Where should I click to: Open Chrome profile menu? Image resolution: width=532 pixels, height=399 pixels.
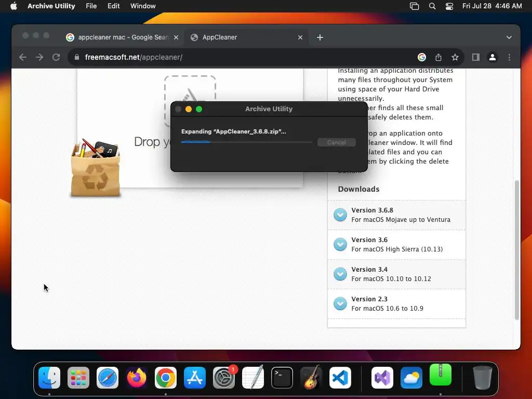(493, 57)
